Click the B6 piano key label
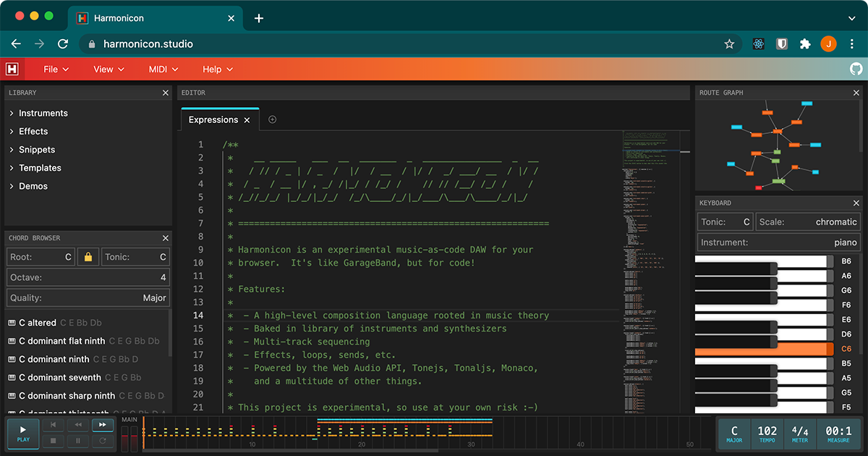Image resolution: width=868 pixels, height=456 pixels. click(846, 261)
